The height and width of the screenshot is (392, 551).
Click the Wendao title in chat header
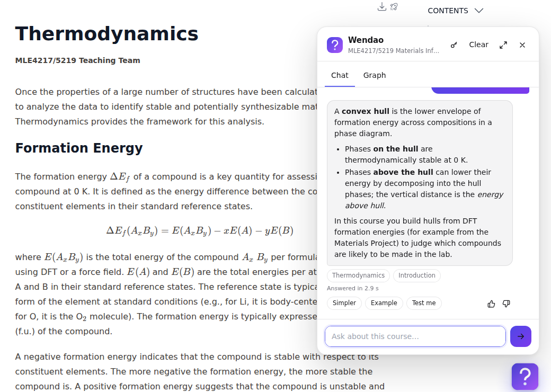point(366,40)
